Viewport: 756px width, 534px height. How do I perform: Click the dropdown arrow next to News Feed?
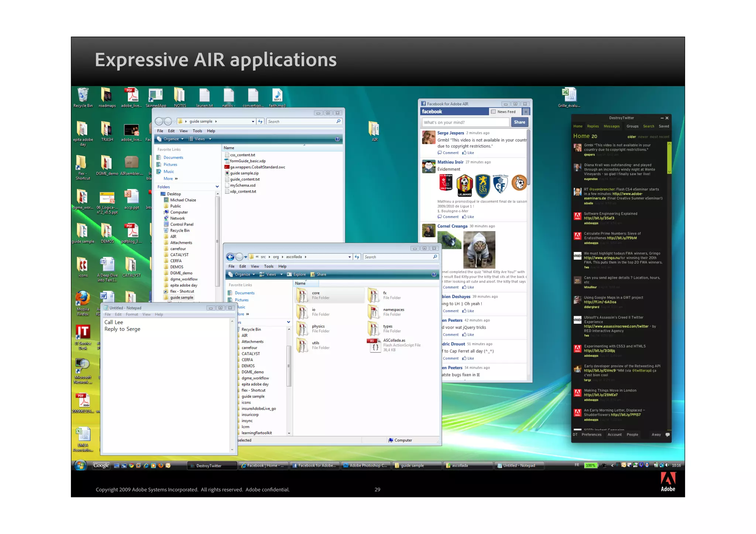tap(526, 112)
